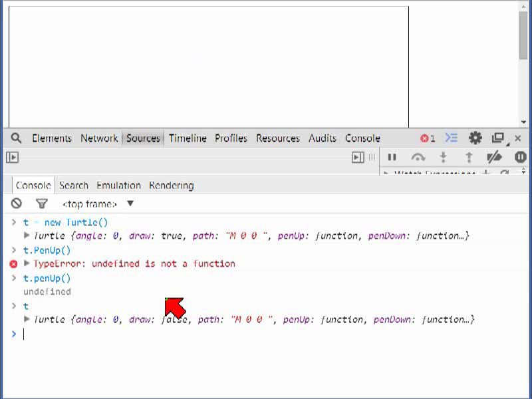532x399 pixels.
Task: Click the red error count indicator
Action: [428, 138]
